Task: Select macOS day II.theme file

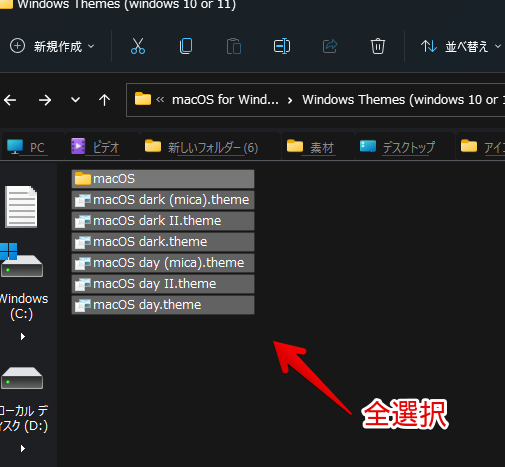Action: pyautogui.click(x=163, y=284)
